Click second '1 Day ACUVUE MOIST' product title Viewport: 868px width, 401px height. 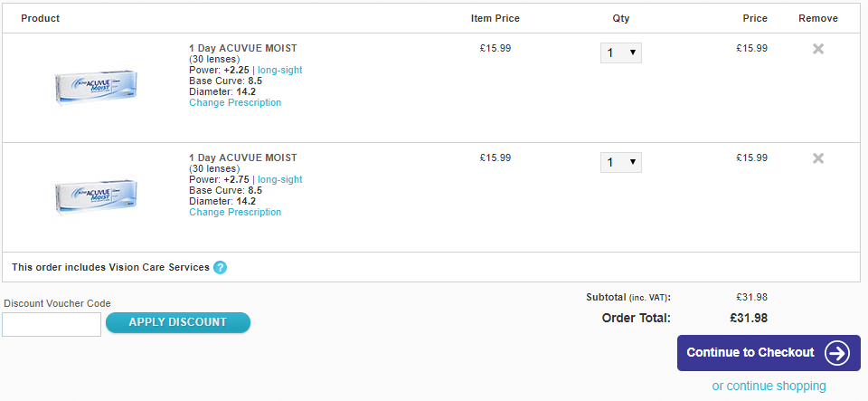pos(243,158)
